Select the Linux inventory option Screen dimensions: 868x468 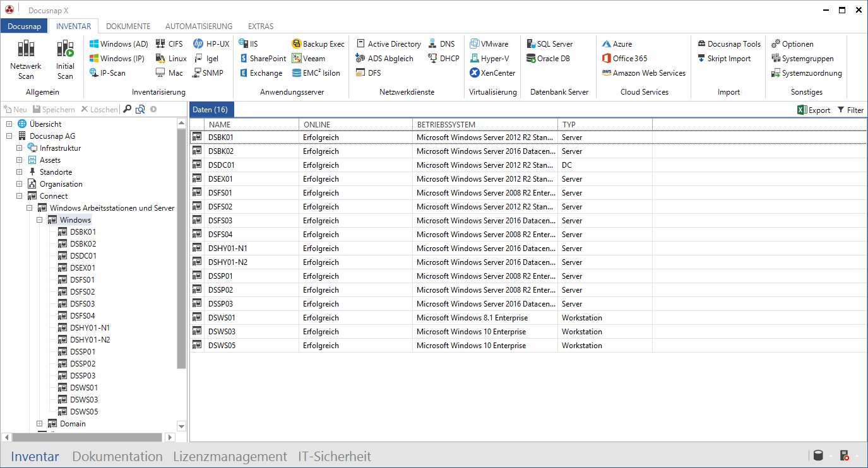click(171, 59)
